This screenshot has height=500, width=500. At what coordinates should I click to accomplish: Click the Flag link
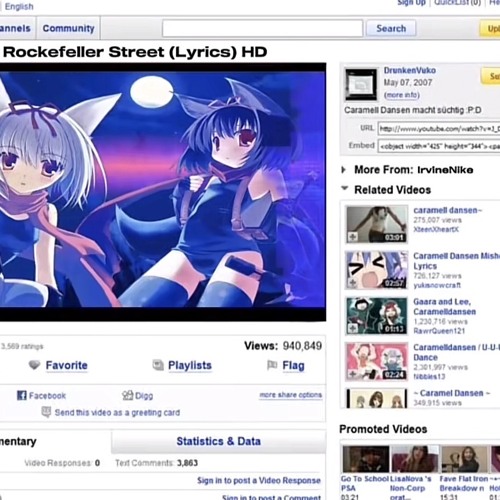tap(293, 365)
